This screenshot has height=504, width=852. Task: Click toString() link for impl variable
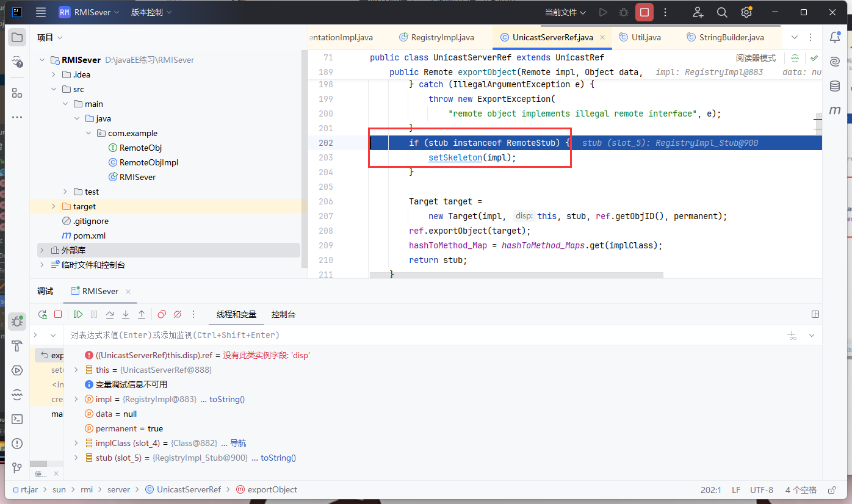point(226,399)
